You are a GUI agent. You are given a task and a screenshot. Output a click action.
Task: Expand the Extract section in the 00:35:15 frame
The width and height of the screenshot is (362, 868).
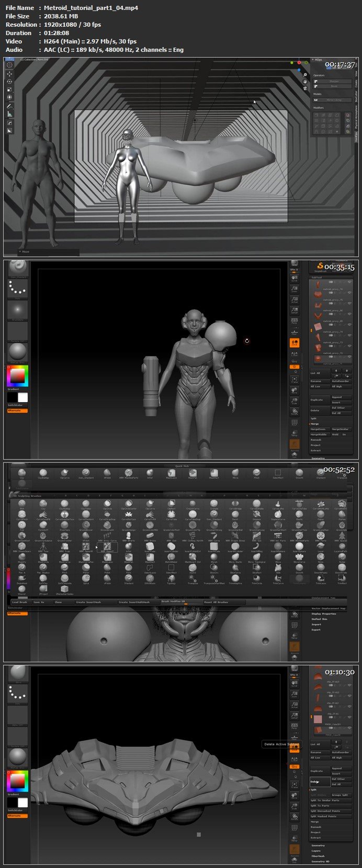315,451
